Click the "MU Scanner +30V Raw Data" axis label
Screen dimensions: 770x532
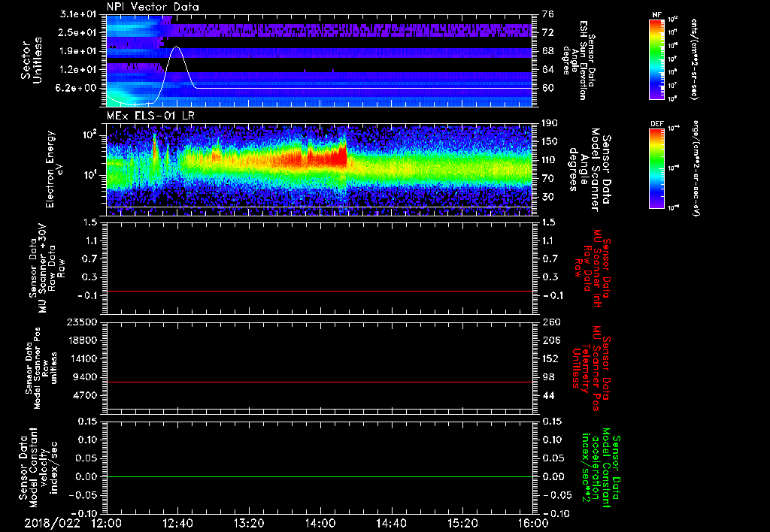[46, 269]
